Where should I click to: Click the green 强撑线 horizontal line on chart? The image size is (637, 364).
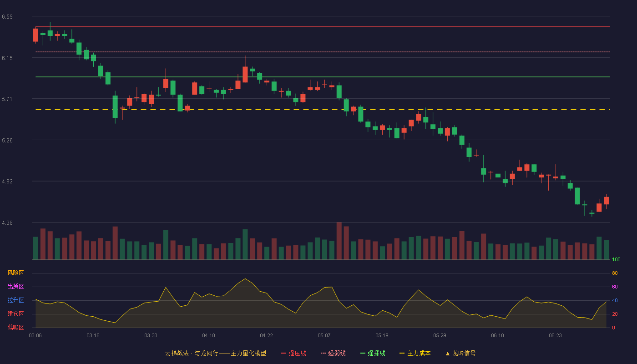pyautogui.click(x=323, y=77)
